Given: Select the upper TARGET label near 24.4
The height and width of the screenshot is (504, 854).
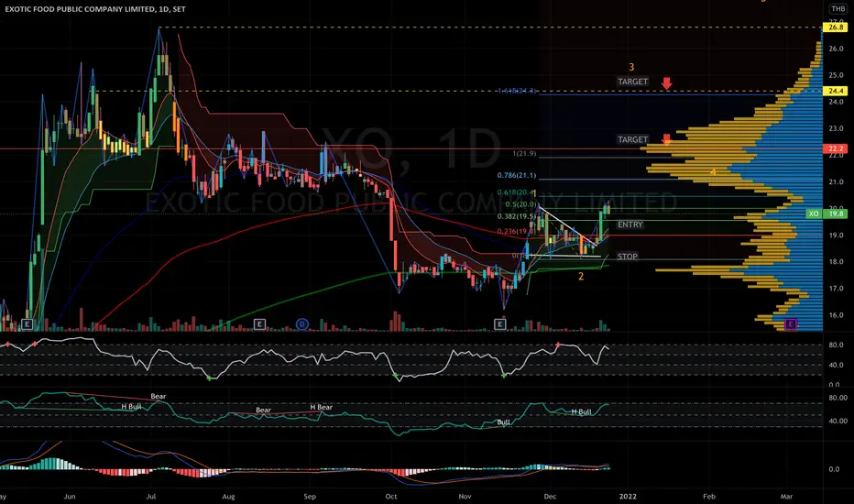Looking at the screenshot, I should point(632,82).
